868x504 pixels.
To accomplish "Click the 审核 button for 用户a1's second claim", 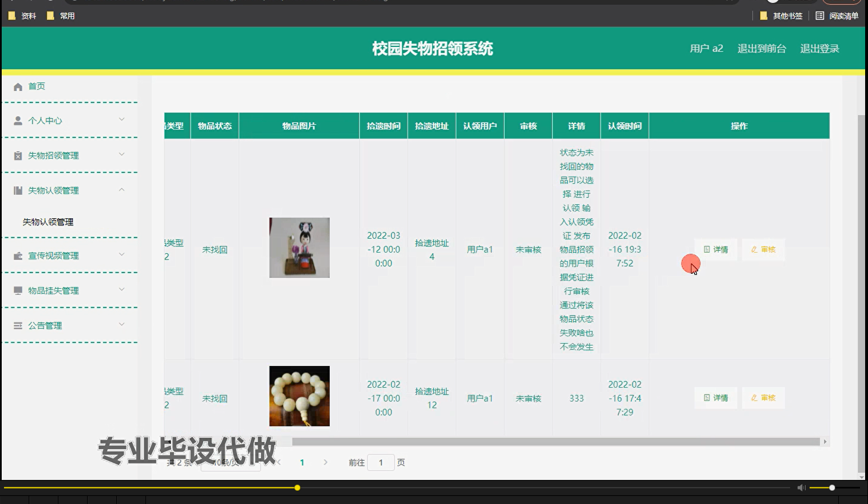I will pos(763,397).
